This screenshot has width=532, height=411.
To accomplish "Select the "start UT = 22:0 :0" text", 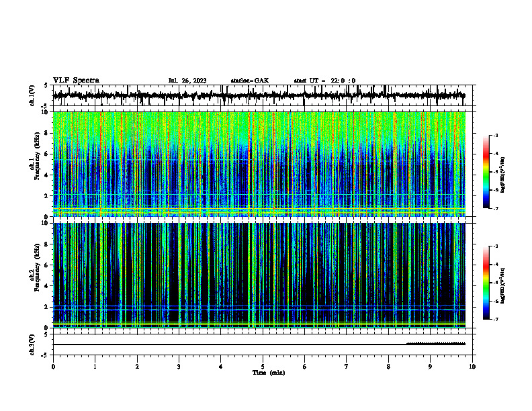I will pos(324,81).
